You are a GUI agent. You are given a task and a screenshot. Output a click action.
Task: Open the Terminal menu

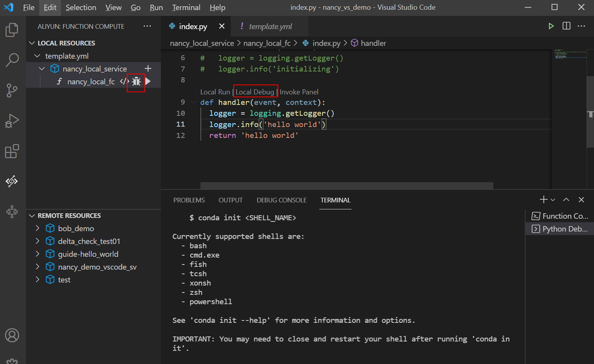coord(186,7)
